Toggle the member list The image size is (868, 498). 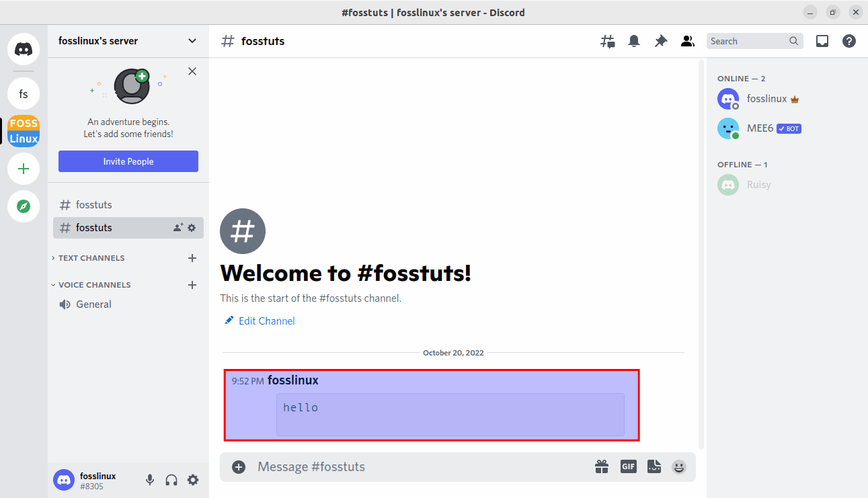tap(687, 41)
